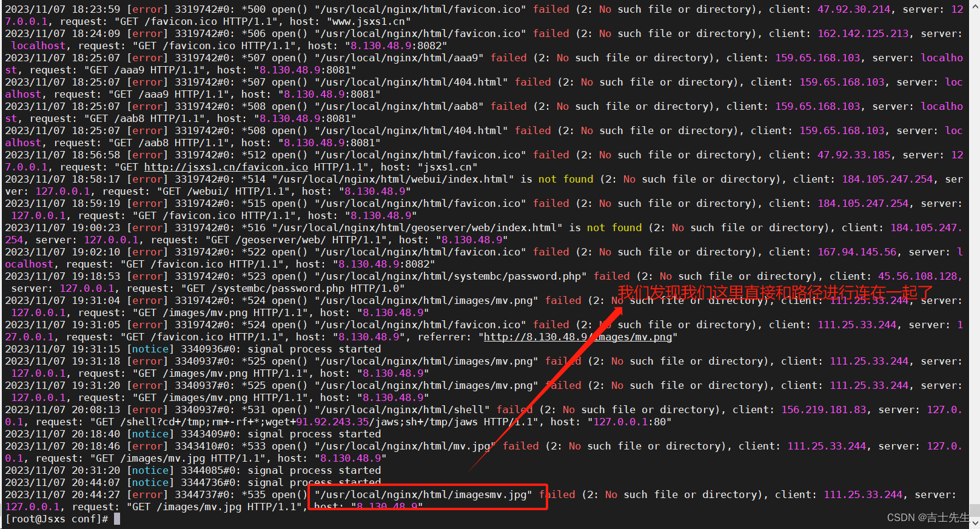The width and height of the screenshot is (980, 529).
Task: Click "signal process started" on 19:31:15 line
Action: coord(314,349)
